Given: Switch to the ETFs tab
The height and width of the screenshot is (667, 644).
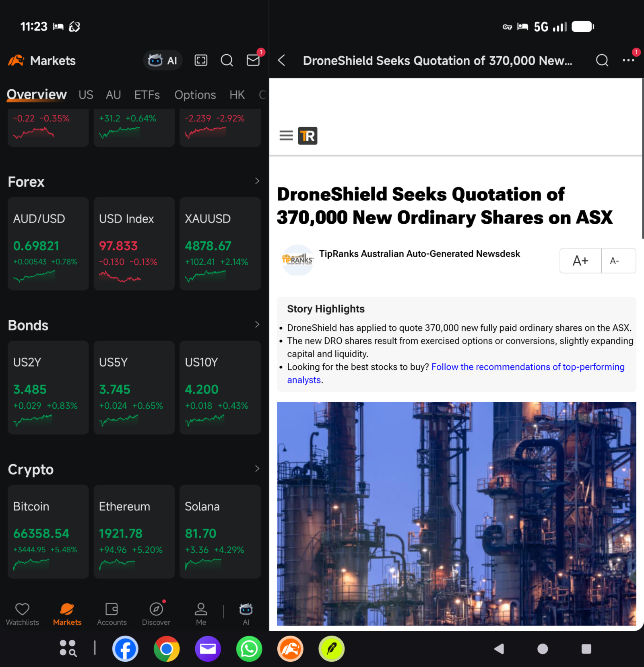Looking at the screenshot, I should [x=147, y=95].
